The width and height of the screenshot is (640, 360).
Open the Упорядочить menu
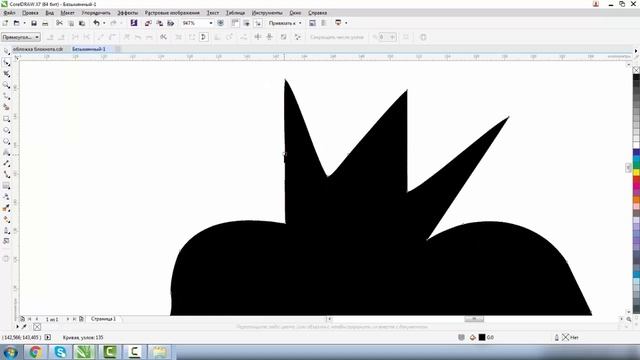tap(96, 13)
